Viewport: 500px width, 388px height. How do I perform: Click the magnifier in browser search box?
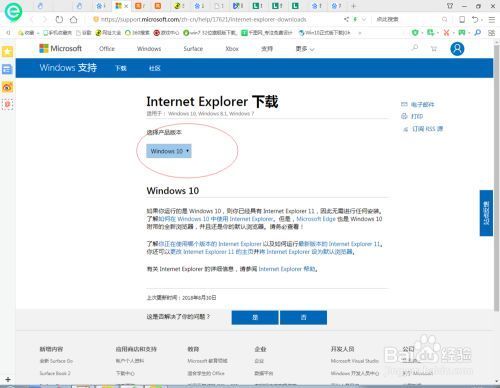coord(444,19)
